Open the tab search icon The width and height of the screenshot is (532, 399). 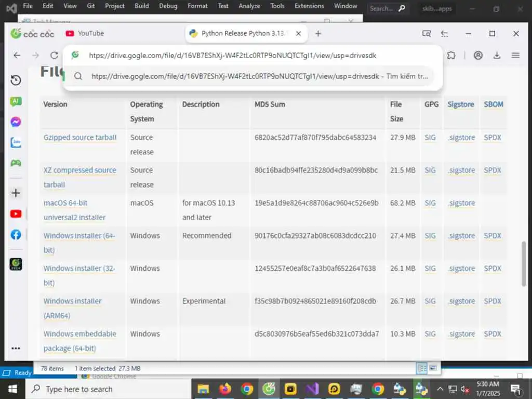(x=427, y=34)
